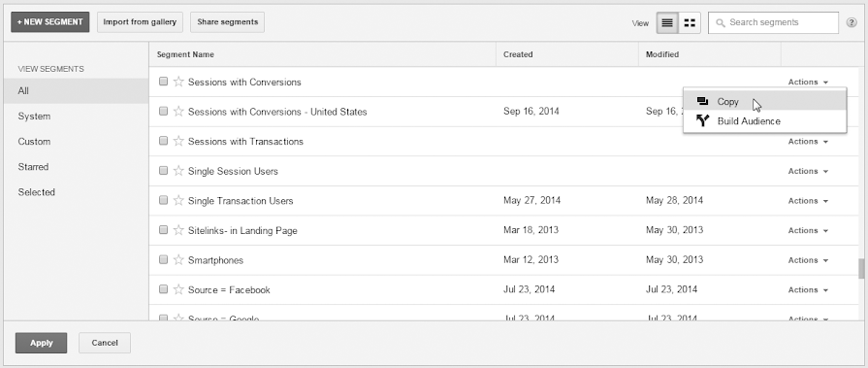Image resolution: width=868 pixels, height=368 pixels.
Task: Choose Build Audience from the Actions menu
Action: pos(764,121)
